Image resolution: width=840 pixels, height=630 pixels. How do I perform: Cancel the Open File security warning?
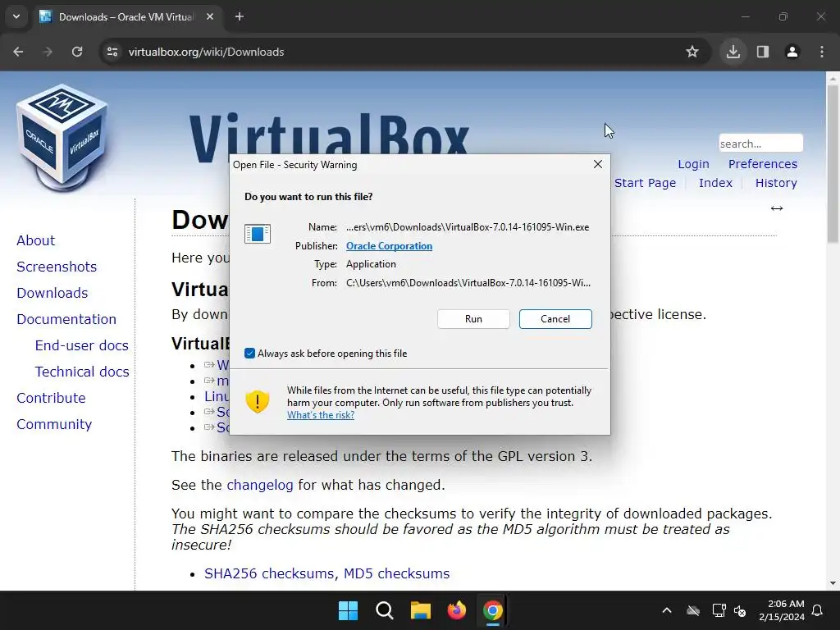pyautogui.click(x=555, y=319)
